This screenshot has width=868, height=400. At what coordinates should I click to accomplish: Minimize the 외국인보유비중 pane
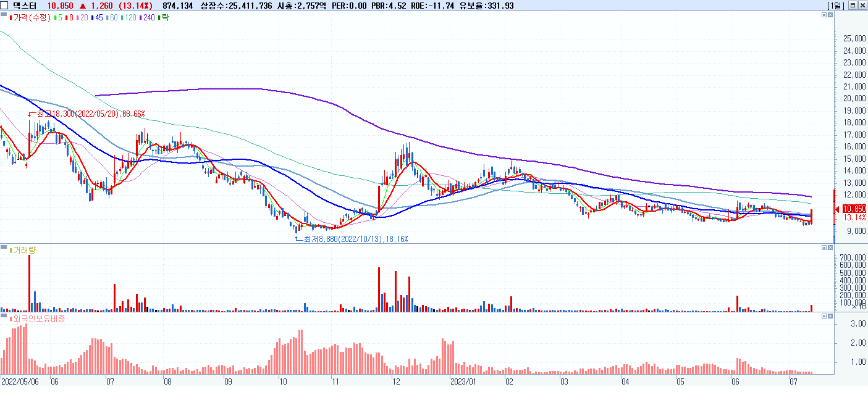pos(824,316)
